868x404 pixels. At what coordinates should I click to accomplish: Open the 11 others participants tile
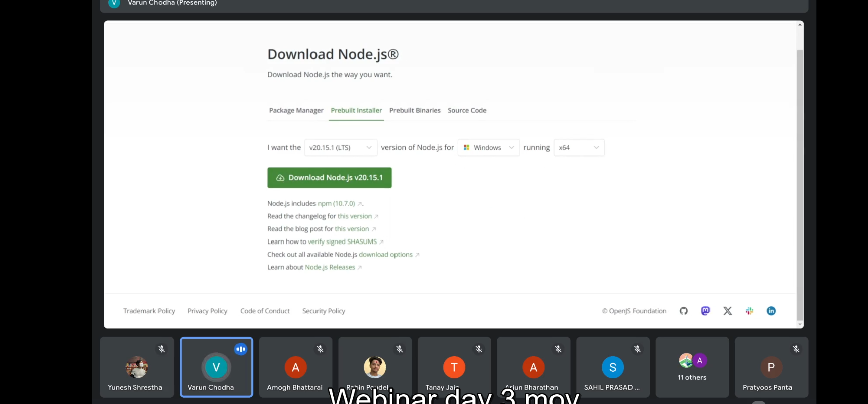point(692,367)
